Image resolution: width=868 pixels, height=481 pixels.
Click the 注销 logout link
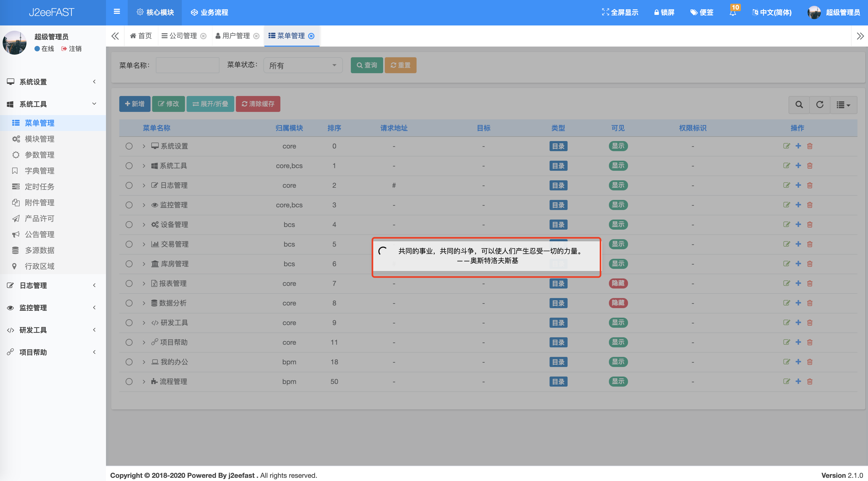tap(72, 49)
